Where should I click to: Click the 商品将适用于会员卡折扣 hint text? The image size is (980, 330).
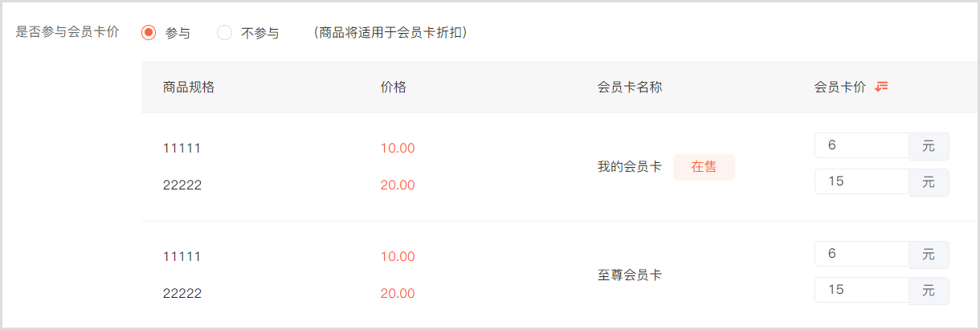pyautogui.click(x=390, y=33)
